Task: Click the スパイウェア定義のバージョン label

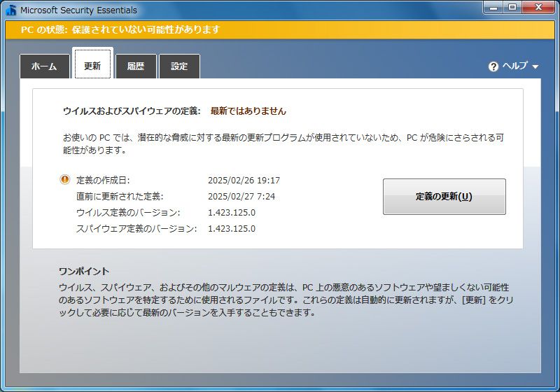Action: [x=136, y=228]
